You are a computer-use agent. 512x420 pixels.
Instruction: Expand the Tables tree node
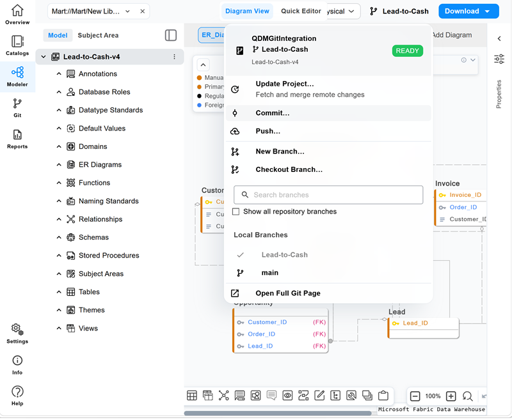click(59, 292)
